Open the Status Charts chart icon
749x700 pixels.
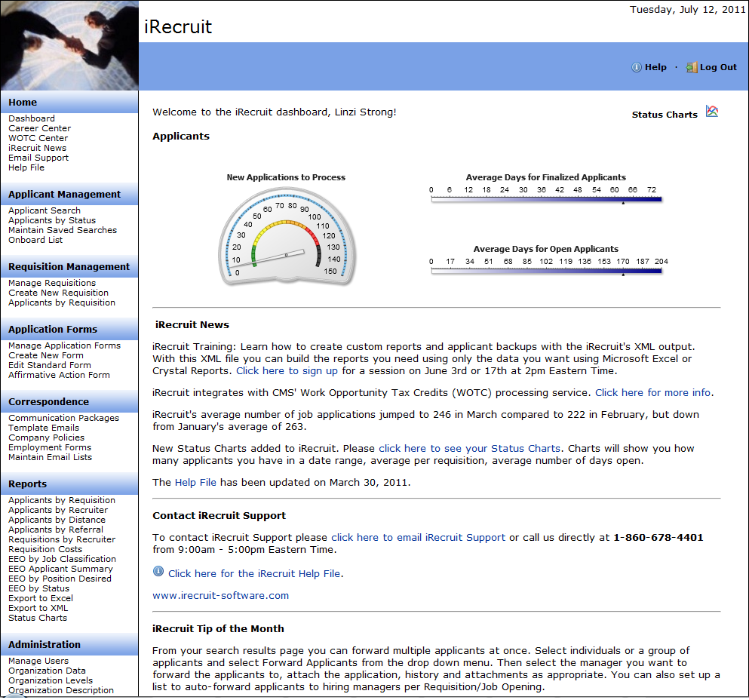[x=712, y=112]
